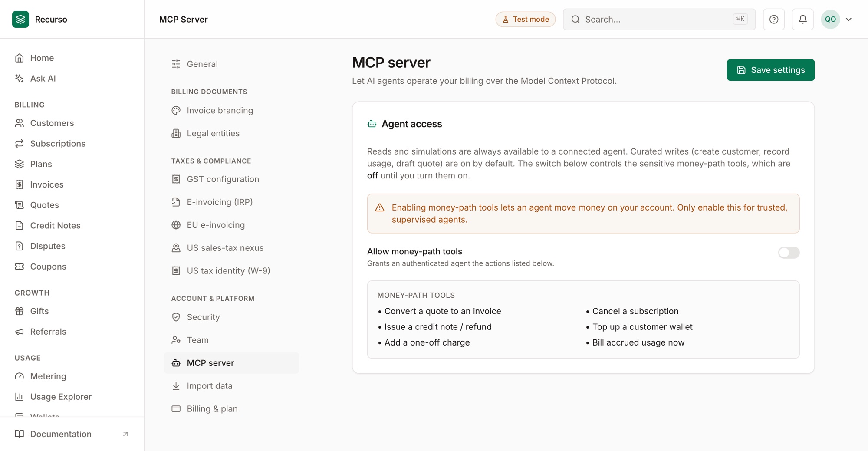This screenshot has height=451, width=868.
Task: Click the US sales-tax nexus pin icon
Action: click(176, 248)
